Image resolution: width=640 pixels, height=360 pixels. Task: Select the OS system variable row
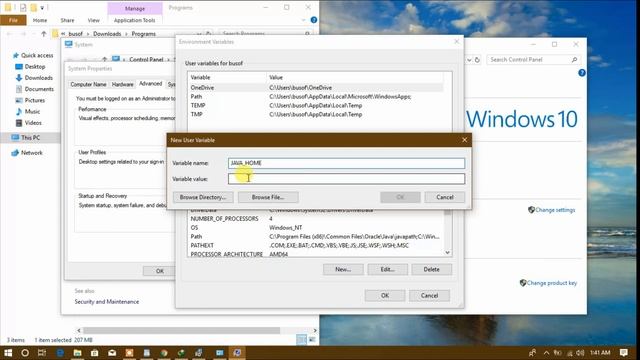pyautogui.click(x=316, y=228)
